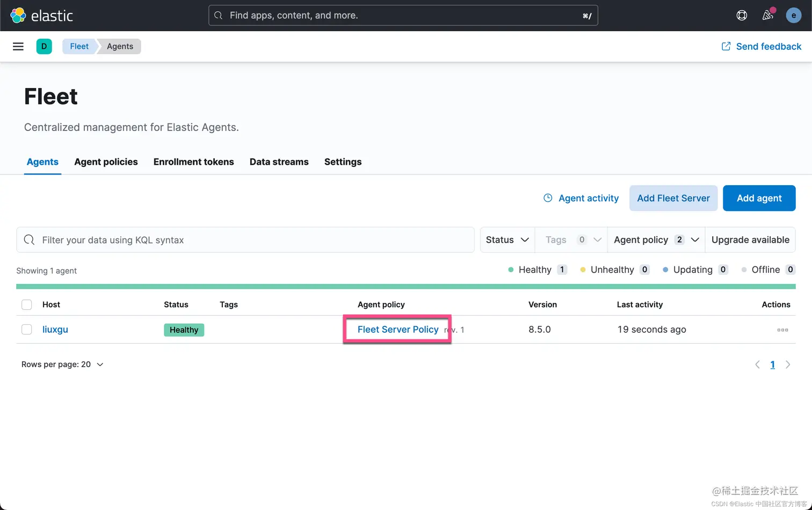812x510 pixels.
Task: Open the newsfeed celebration icon
Action: tap(768, 16)
